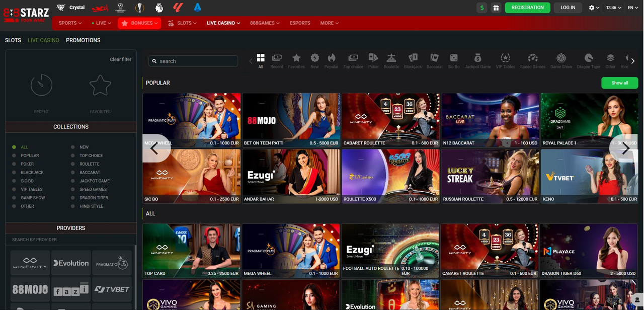Expand the MORE menu
644x310 pixels.
(329, 23)
